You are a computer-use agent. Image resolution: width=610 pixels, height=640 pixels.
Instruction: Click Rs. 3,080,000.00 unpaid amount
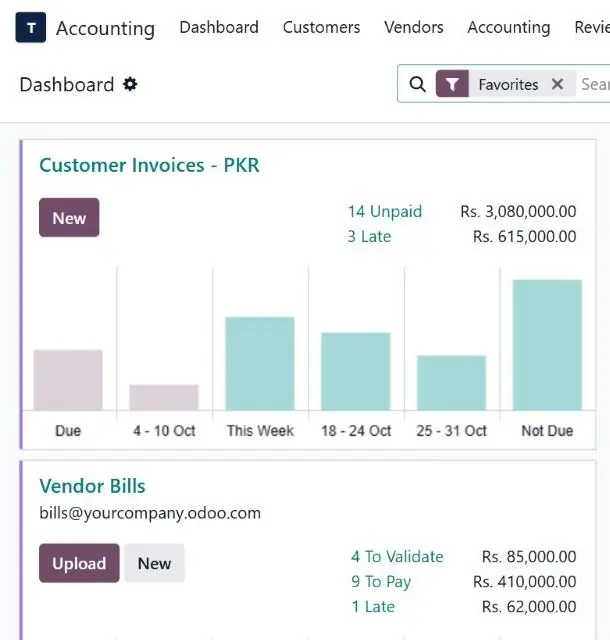point(518,211)
